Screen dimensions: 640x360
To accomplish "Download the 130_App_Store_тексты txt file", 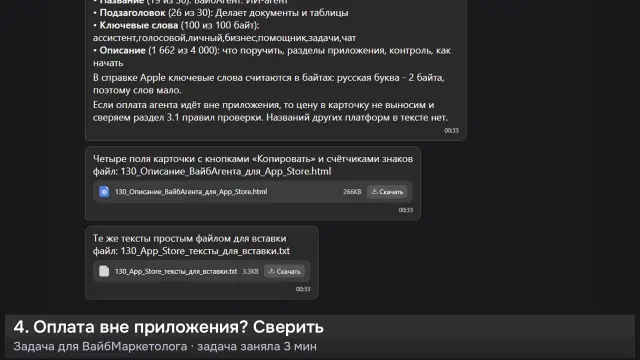I will coord(284,271).
